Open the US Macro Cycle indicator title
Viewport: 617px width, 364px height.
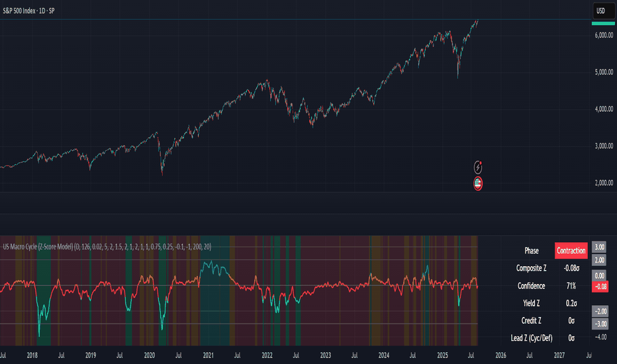(x=107, y=247)
